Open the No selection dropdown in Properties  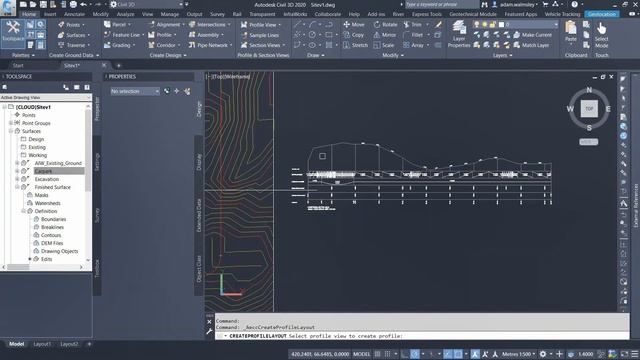click(x=135, y=91)
